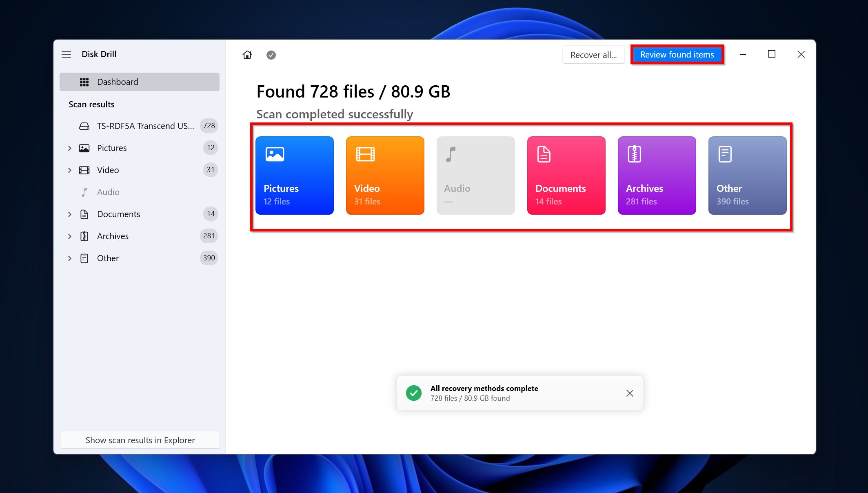Click Review found items button
This screenshot has height=493, width=868.
tap(677, 54)
